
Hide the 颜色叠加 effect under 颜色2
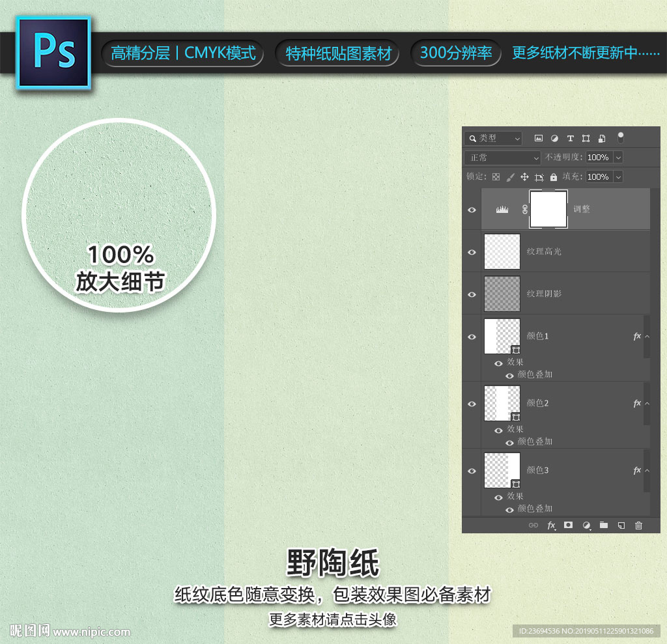click(x=509, y=442)
